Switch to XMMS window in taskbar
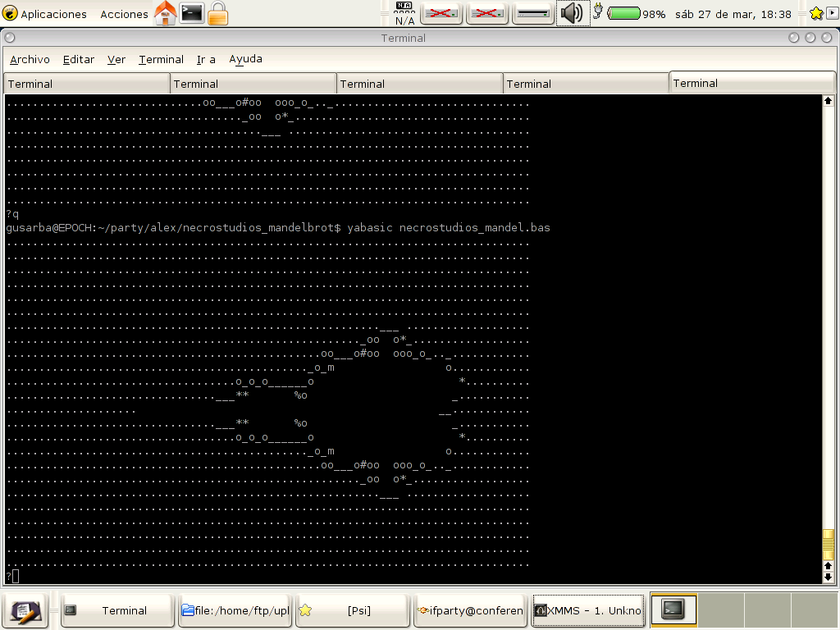 (x=587, y=610)
